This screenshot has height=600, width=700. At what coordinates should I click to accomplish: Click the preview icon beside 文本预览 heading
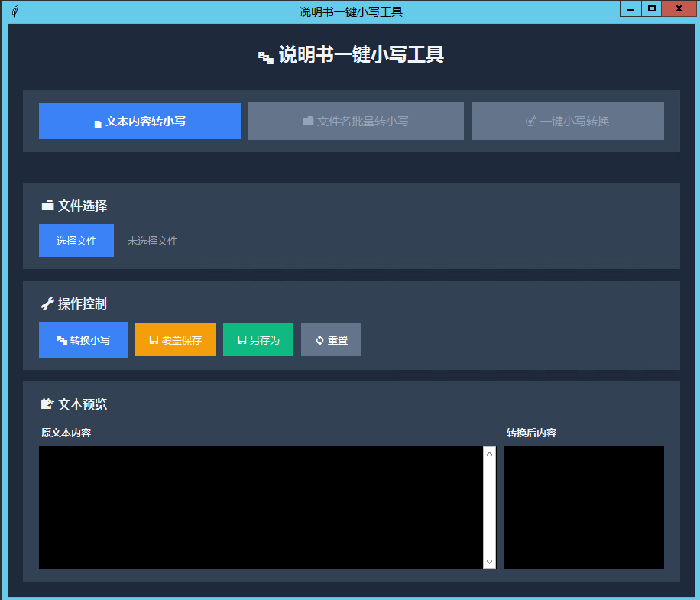click(47, 404)
